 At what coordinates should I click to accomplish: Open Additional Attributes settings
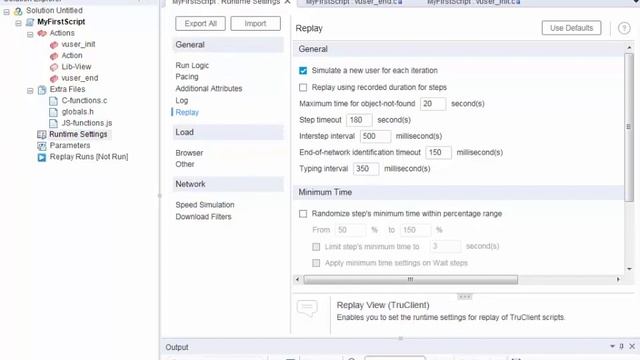[209, 89]
